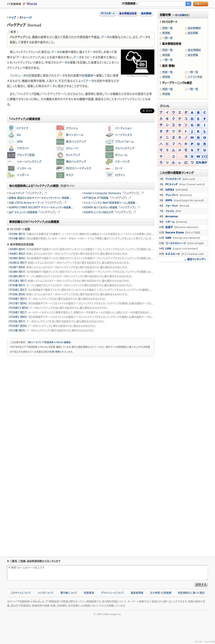215x644 pixels.
Task: Open the 基本情報技術者 pill tab
Action: coord(128,14)
